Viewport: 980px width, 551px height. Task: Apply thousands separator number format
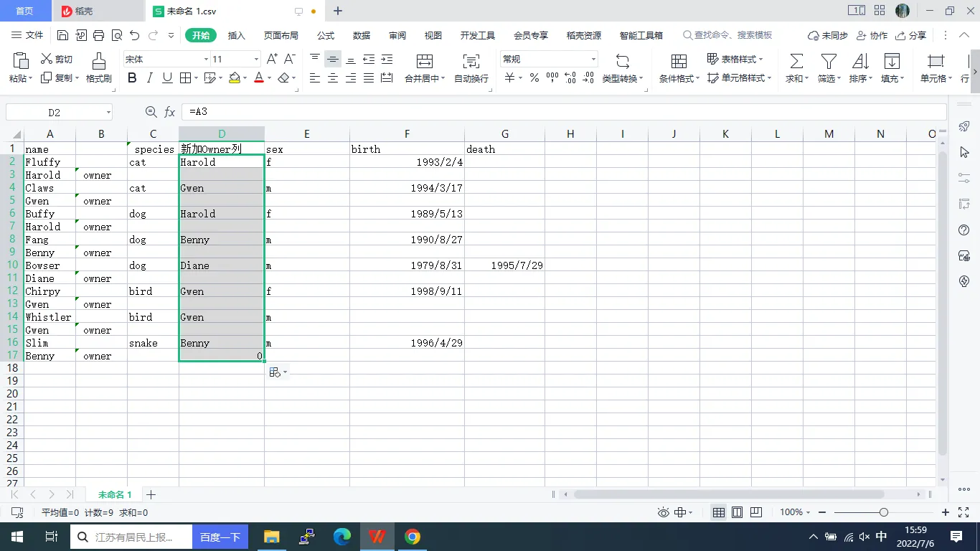pos(552,77)
